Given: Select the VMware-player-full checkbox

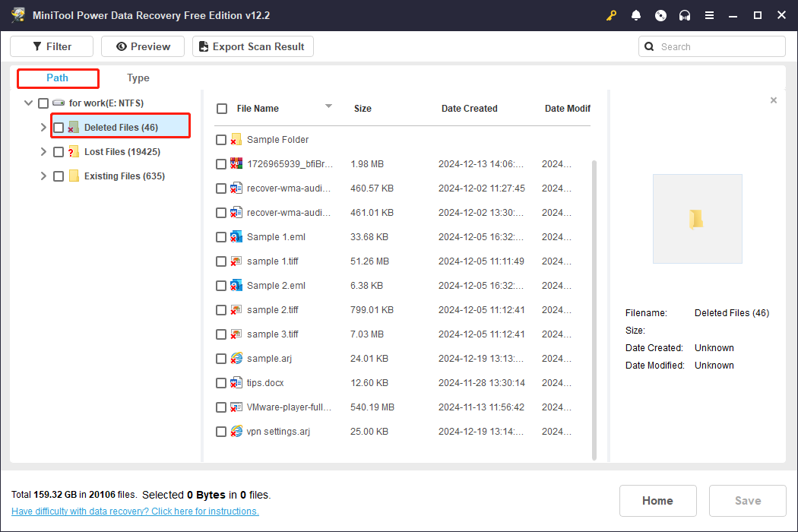Looking at the screenshot, I should coord(221,407).
